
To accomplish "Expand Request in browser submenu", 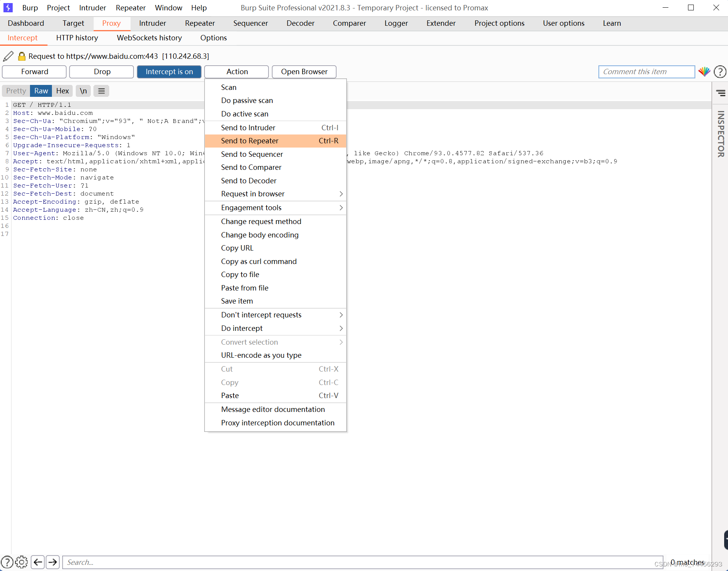I will [x=275, y=194].
